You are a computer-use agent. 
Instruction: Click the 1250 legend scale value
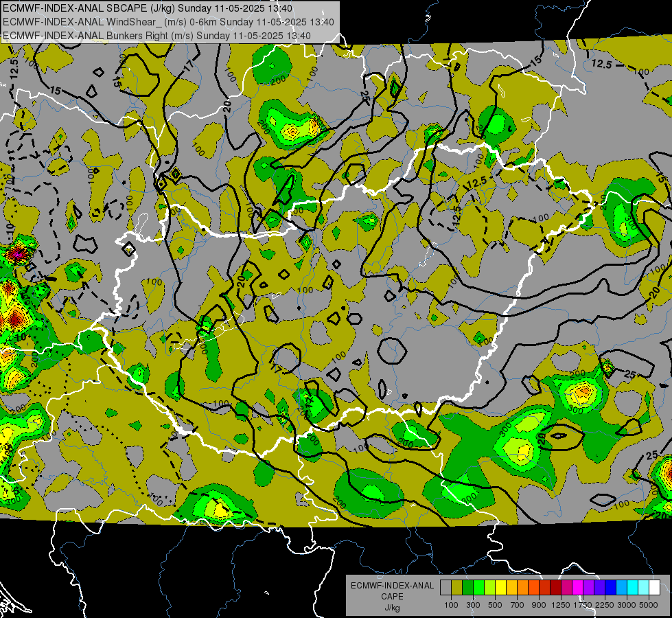click(561, 605)
